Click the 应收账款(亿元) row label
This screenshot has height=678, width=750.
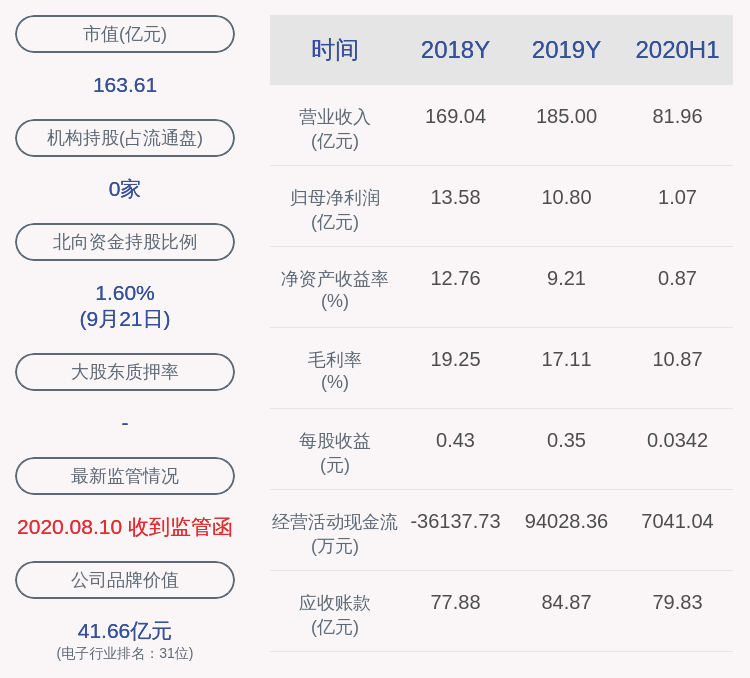pyautogui.click(x=335, y=614)
